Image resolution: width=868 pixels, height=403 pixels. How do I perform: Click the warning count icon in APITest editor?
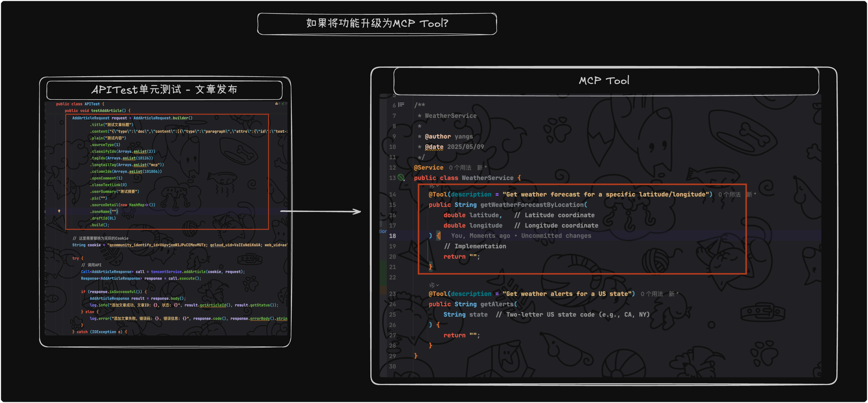click(277, 103)
